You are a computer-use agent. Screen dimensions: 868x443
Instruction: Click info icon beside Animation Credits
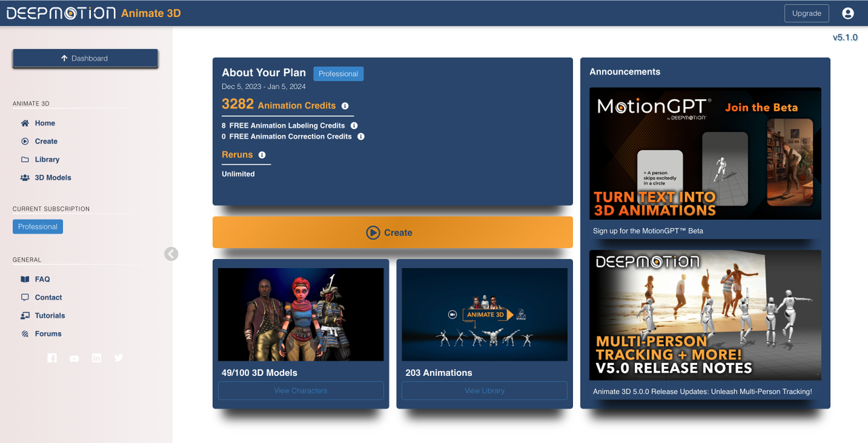click(x=345, y=106)
